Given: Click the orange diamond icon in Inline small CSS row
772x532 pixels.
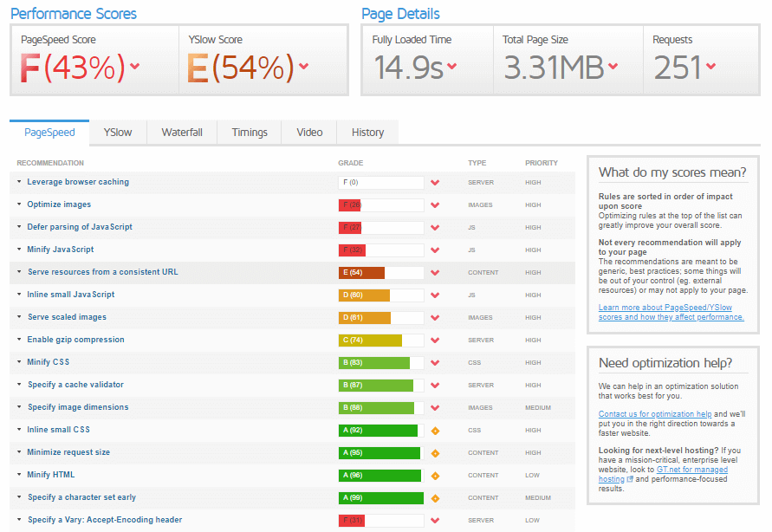Looking at the screenshot, I should (x=435, y=431).
